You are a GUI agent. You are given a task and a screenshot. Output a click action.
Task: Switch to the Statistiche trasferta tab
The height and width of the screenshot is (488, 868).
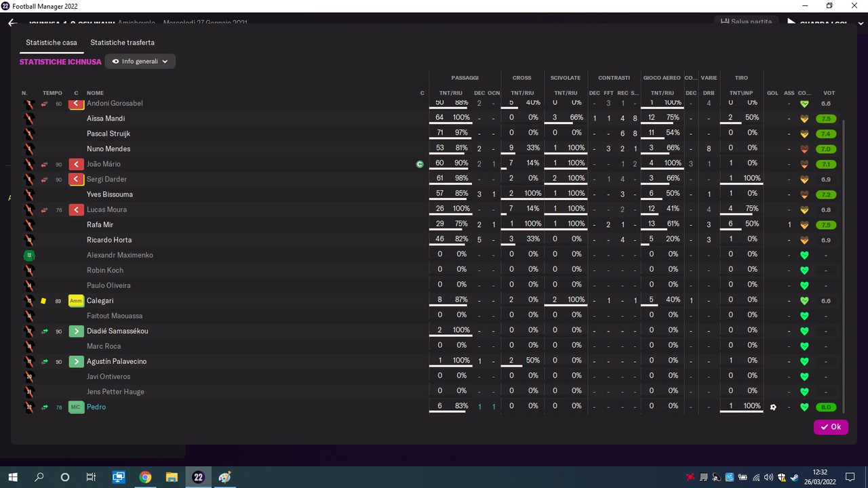coord(123,43)
